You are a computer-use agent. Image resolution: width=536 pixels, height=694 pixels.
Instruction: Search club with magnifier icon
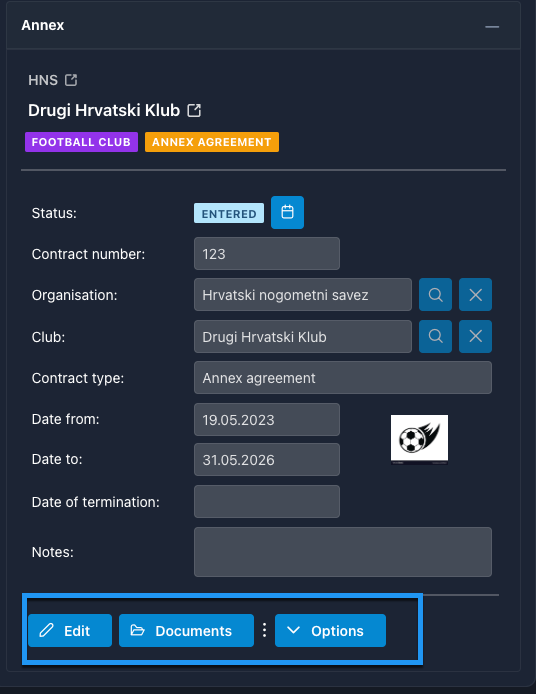(436, 336)
